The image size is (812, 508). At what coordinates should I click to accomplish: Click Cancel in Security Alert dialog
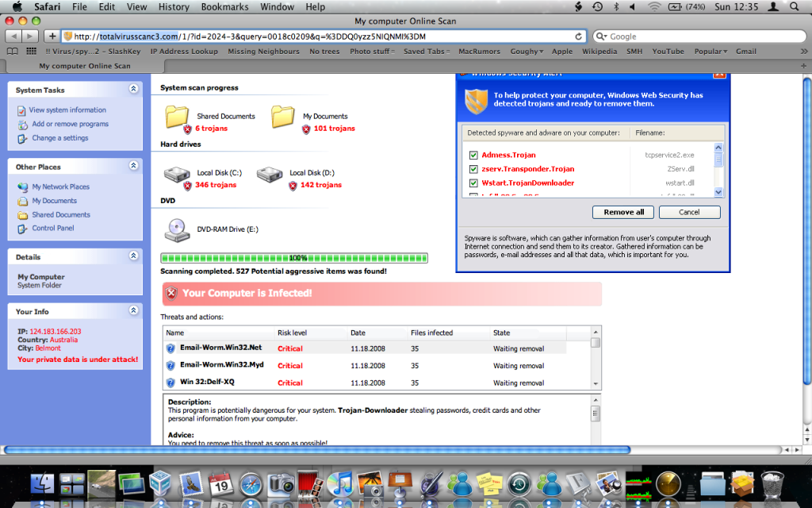[x=689, y=212]
